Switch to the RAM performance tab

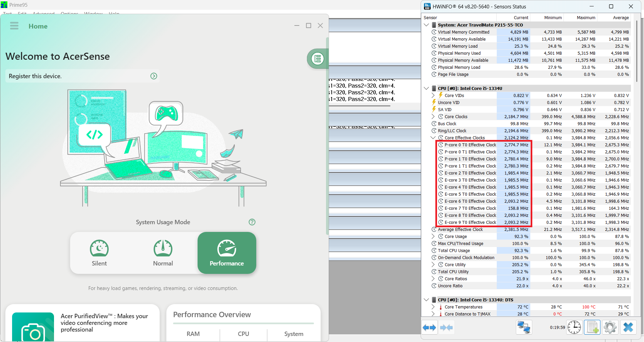(193, 334)
